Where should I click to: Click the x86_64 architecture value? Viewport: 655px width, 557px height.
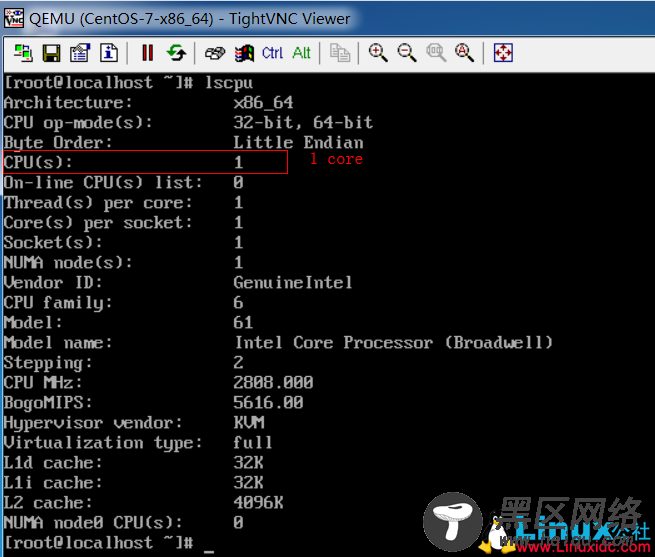coord(264,102)
